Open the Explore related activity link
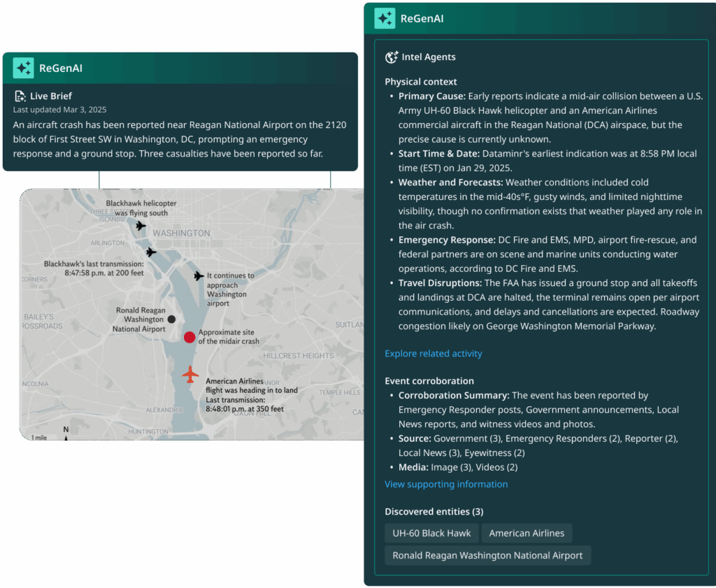 coord(433,353)
